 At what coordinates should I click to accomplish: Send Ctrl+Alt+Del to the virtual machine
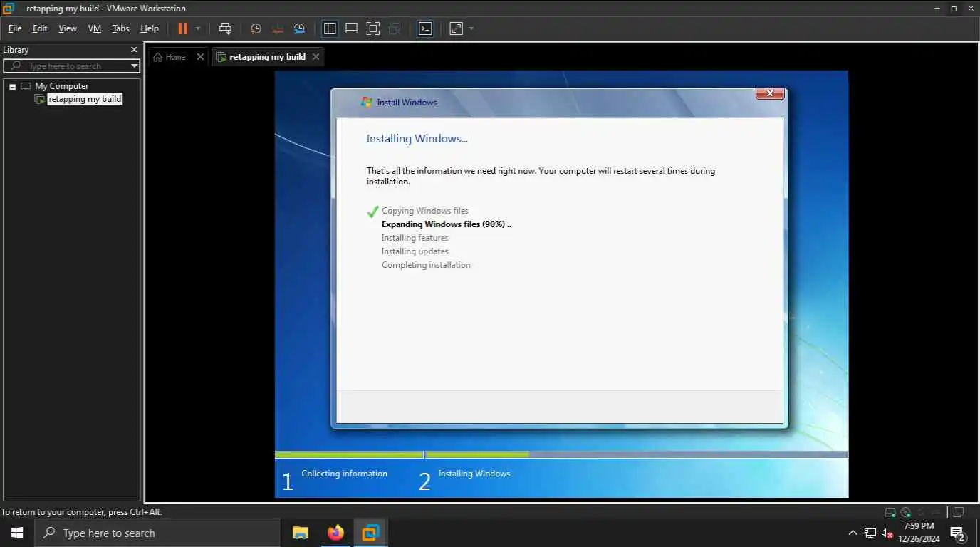click(x=225, y=28)
